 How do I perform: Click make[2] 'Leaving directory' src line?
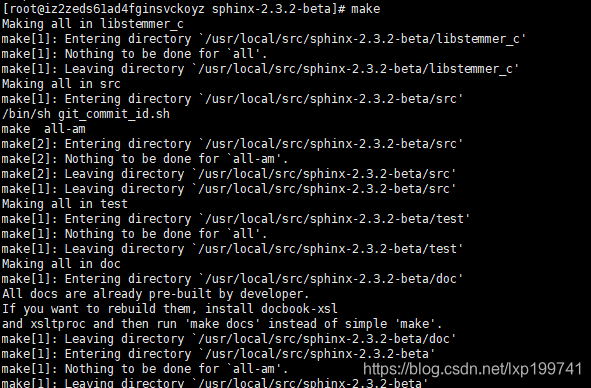229,174
